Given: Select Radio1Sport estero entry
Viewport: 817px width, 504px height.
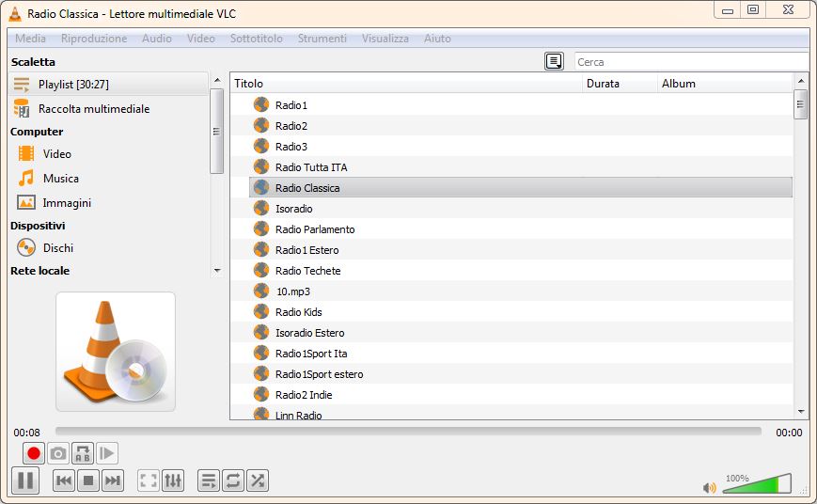Looking at the screenshot, I should tap(521, 373).
